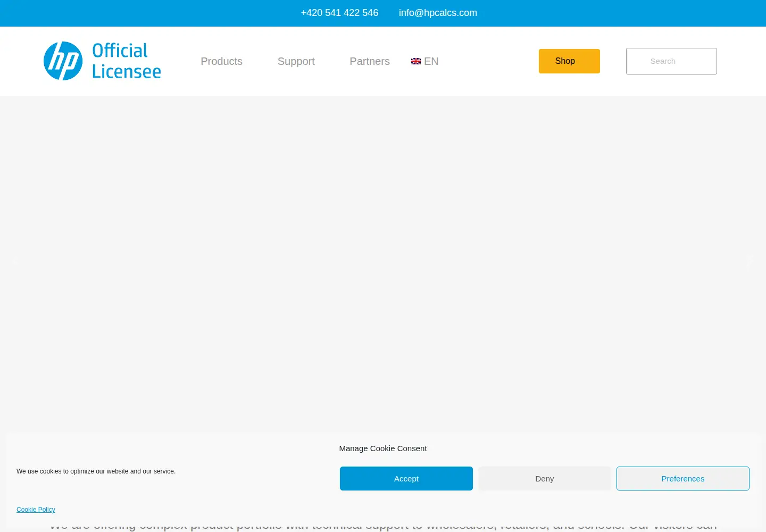Focus the Search input field
The height and width of the screenshot is (532, 766).
tap(671, 61)
